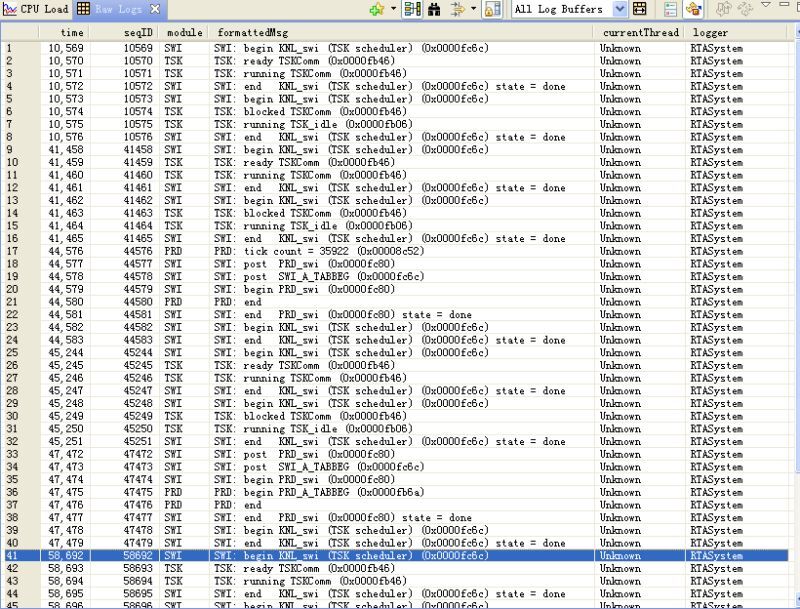
Task: Sort by the formattedMsg column header
Action: (x=402, y=32)
